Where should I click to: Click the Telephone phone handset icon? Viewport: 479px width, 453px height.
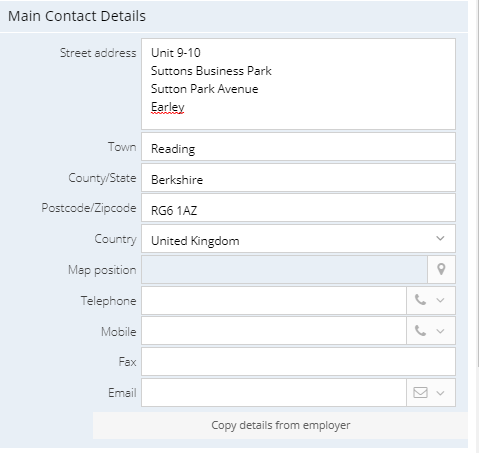420,300
